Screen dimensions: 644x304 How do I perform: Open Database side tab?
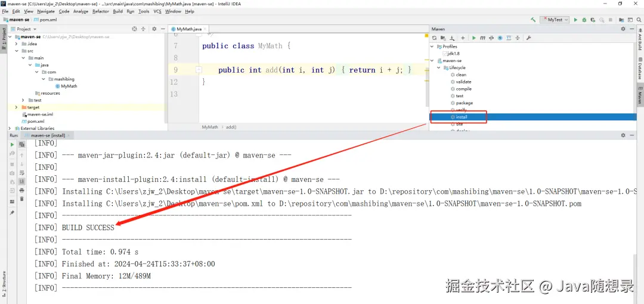coord(640,68)
